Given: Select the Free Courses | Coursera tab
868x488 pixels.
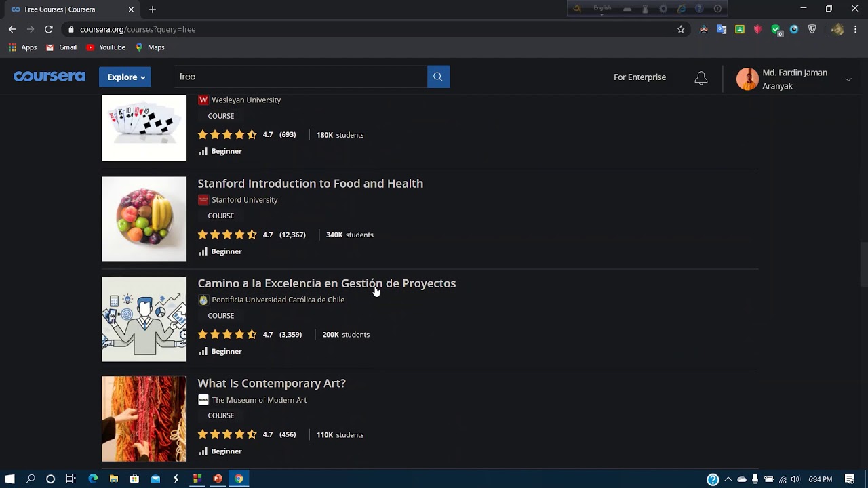Looking at the screenshot, I should point(71,9).
